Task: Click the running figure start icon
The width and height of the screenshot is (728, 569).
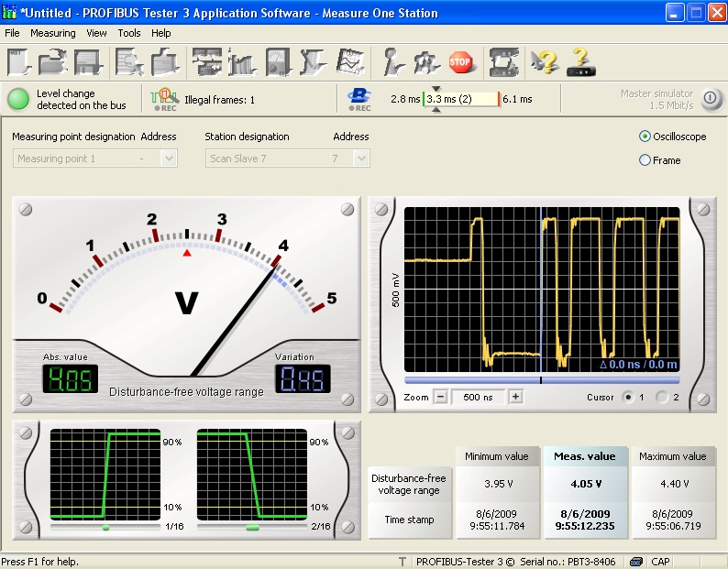Action: pos(392,62)
